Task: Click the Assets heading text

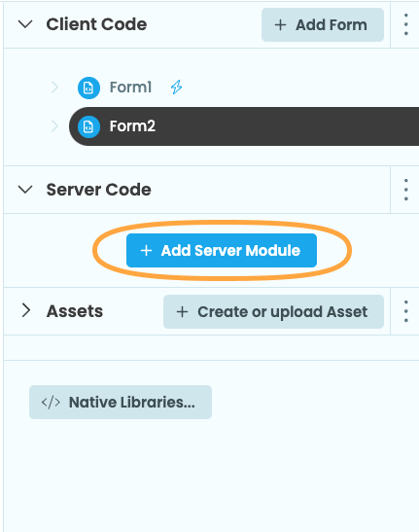Action: click(x=75, y=311)
